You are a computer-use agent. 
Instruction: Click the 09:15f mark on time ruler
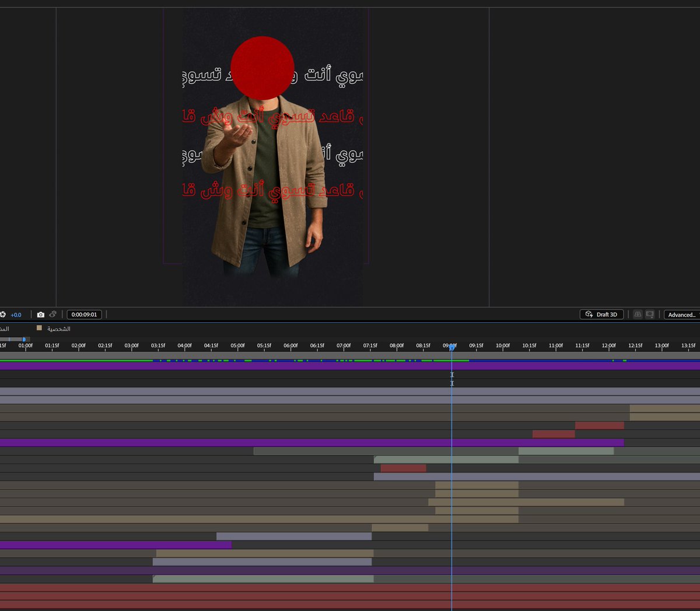(x=477, y=345)
